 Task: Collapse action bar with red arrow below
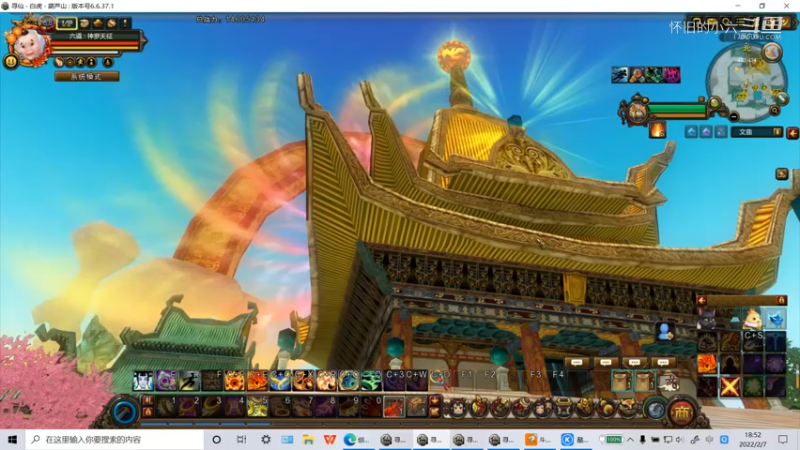point(434,412)
